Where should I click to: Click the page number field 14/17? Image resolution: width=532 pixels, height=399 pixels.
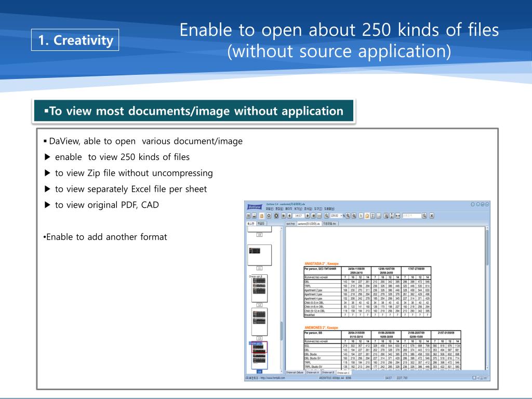point(298,216)
